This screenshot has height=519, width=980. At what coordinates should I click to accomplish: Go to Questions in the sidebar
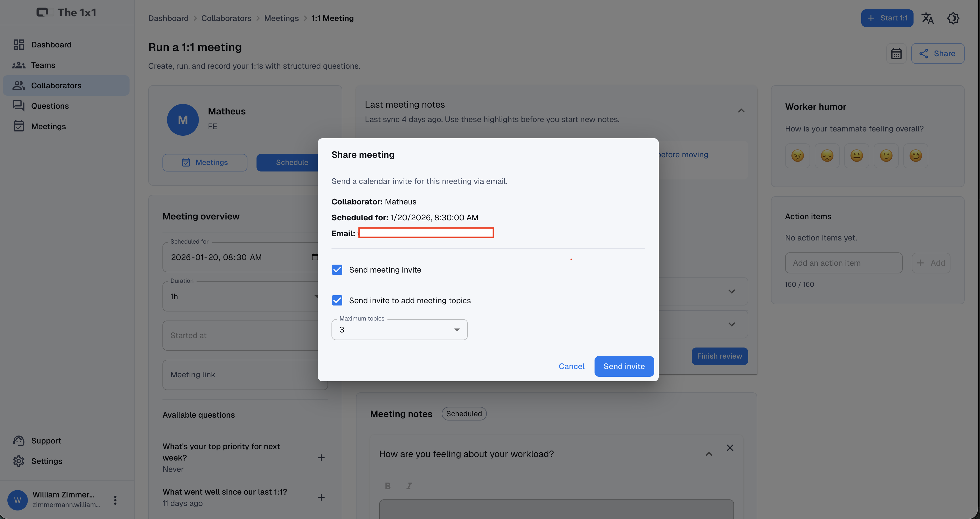[50, 106]
